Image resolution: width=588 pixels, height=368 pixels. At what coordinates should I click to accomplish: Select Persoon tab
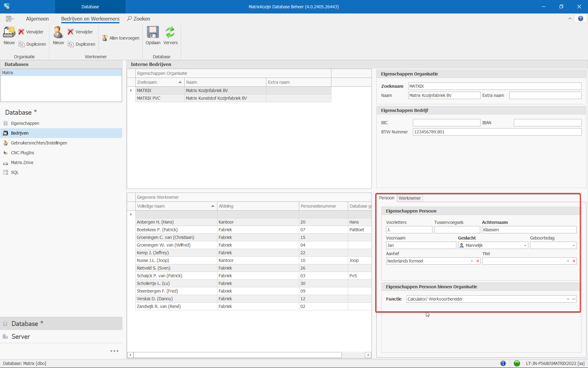(x=386, y=198)
